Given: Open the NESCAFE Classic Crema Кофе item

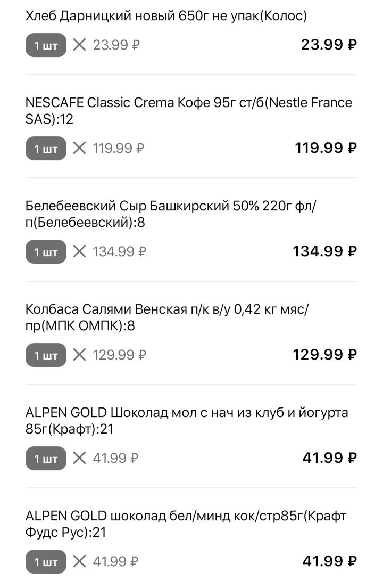Looking at the screenshot, I should pyautogui.click(x=189, y=111).
